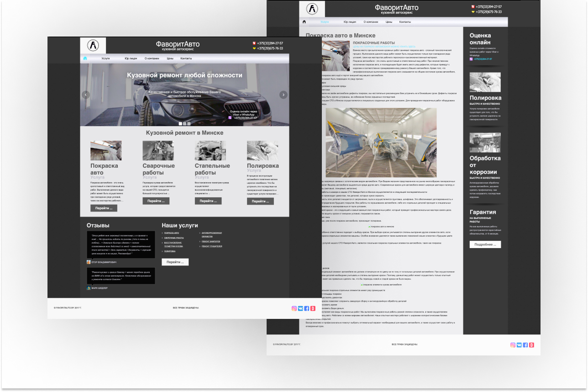The image size is (588, 392).
Task: Open the Цены menu item on the left page
Action: tap(170, 58)
